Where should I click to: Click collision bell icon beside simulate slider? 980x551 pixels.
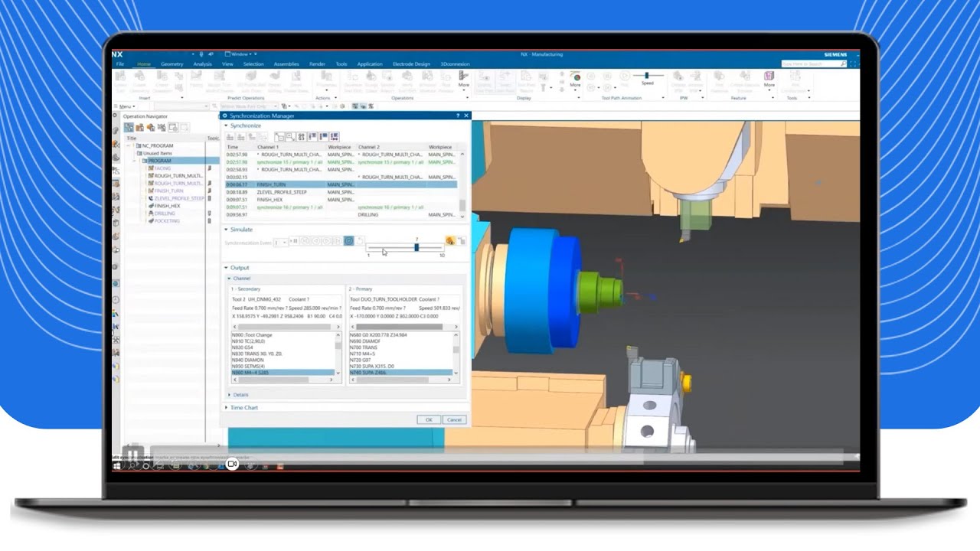450,241
